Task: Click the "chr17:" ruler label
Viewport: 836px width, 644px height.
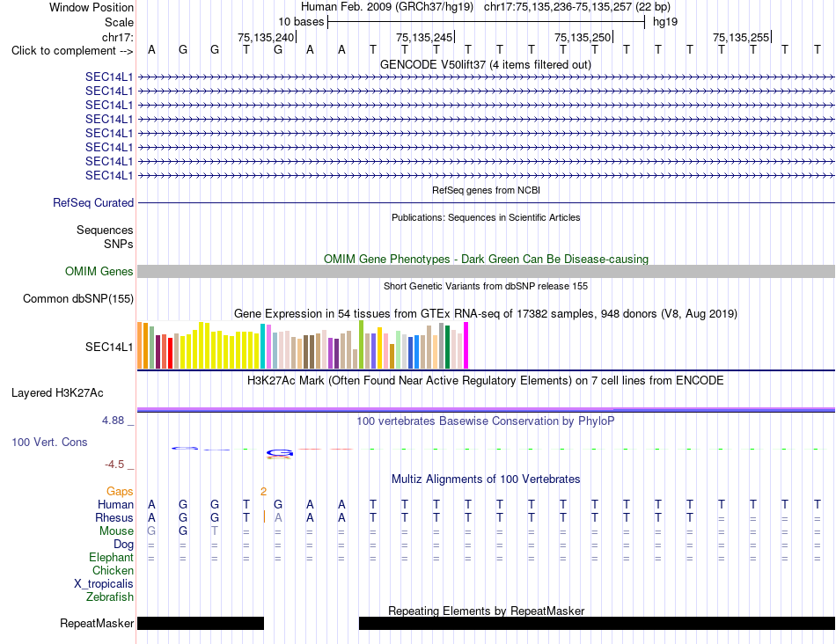Action: point(117,37)
